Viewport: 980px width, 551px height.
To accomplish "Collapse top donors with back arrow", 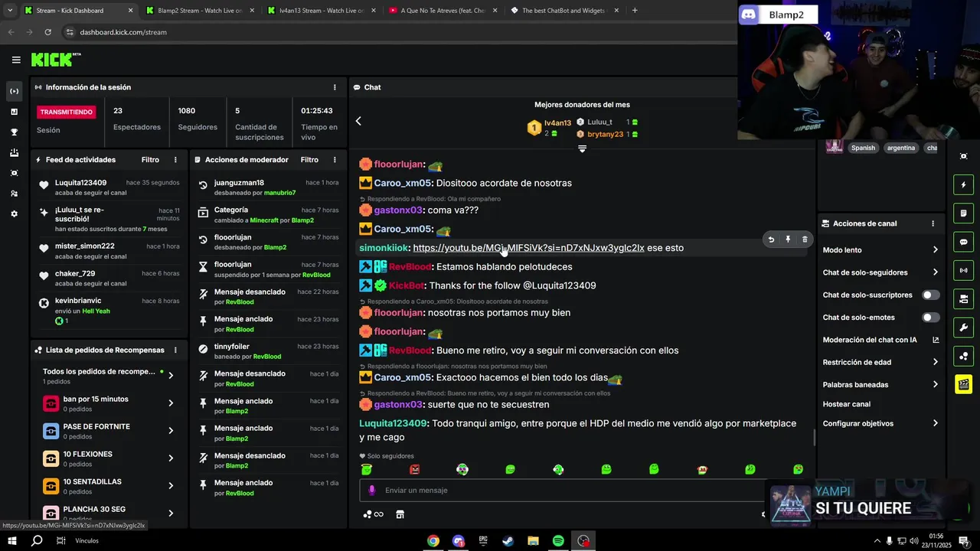I will (x=358, y=121).
